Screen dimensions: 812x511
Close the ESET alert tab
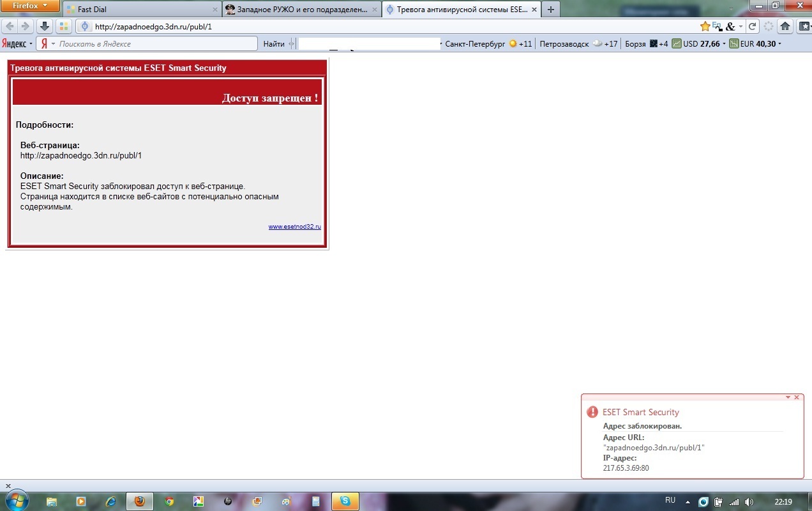pyautogui.click(x=534, y=10)
